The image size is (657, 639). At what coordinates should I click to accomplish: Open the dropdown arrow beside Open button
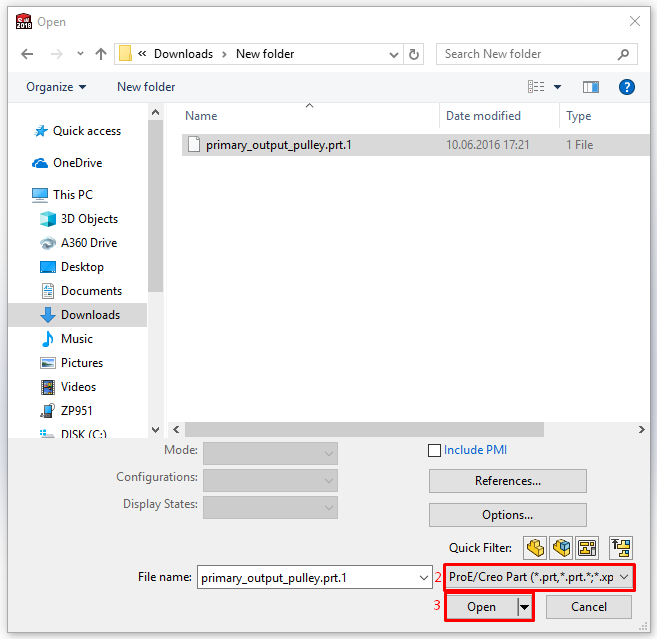tap(523, 607)
